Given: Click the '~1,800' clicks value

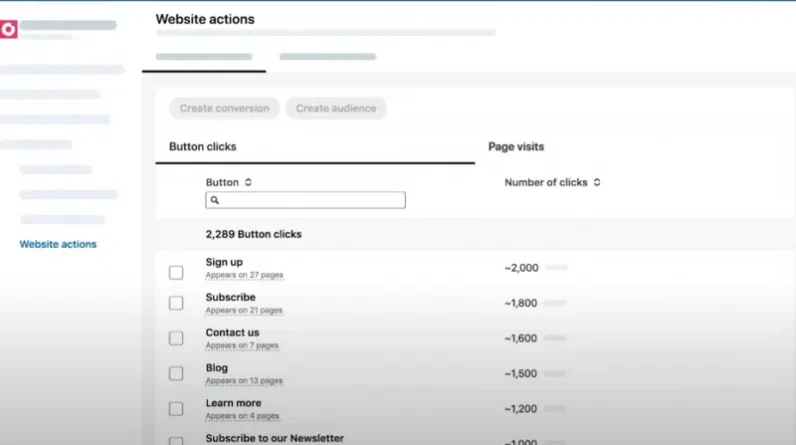Looking at the screenshot, I should (x=521, y=303).
